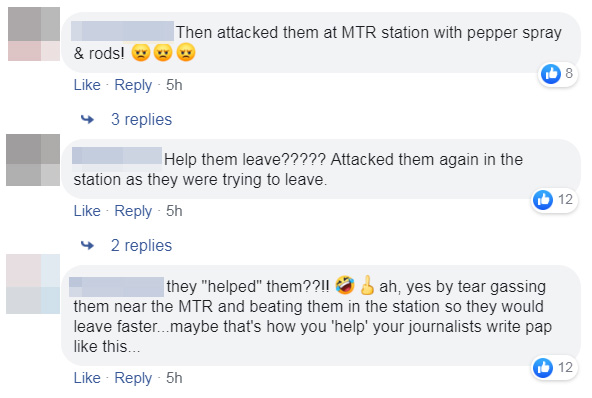
Task: Click the reply arrow icon beside '3 replies'
Action: (87, 120)
